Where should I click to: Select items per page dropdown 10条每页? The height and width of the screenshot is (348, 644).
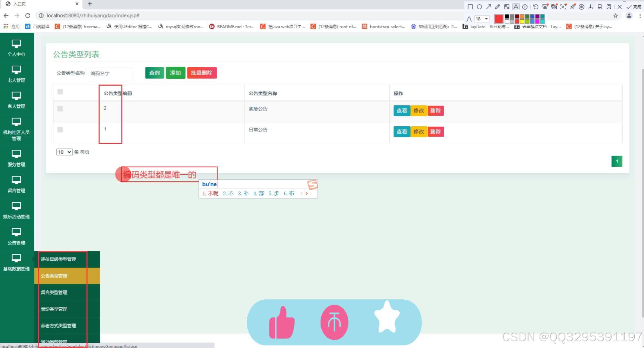coord(63,152)
